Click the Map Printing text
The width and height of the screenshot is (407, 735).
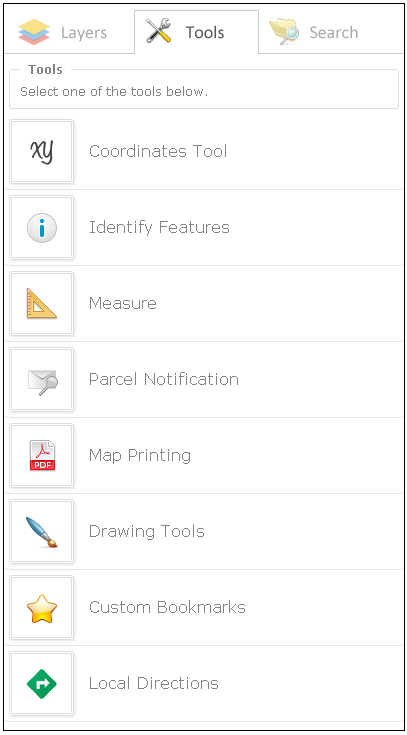tap(140, 456)
